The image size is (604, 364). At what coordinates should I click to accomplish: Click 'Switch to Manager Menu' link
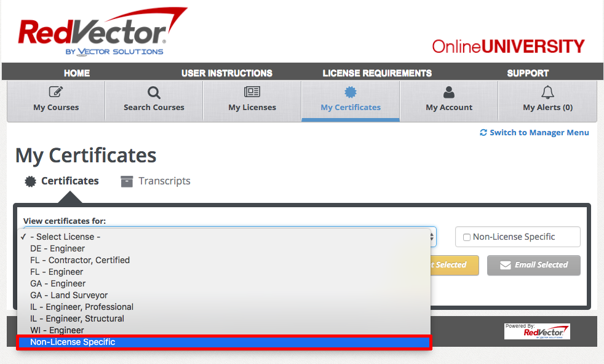pos(539,132)
